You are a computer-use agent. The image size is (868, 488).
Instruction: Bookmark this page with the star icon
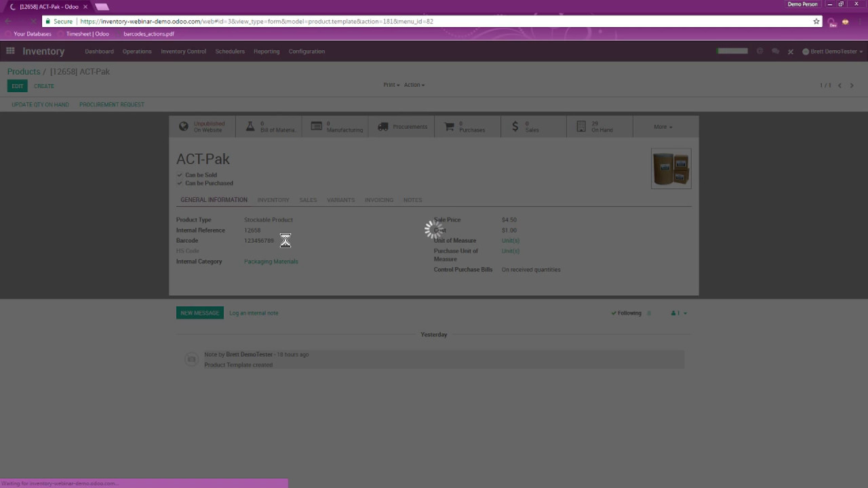point(816,22)
